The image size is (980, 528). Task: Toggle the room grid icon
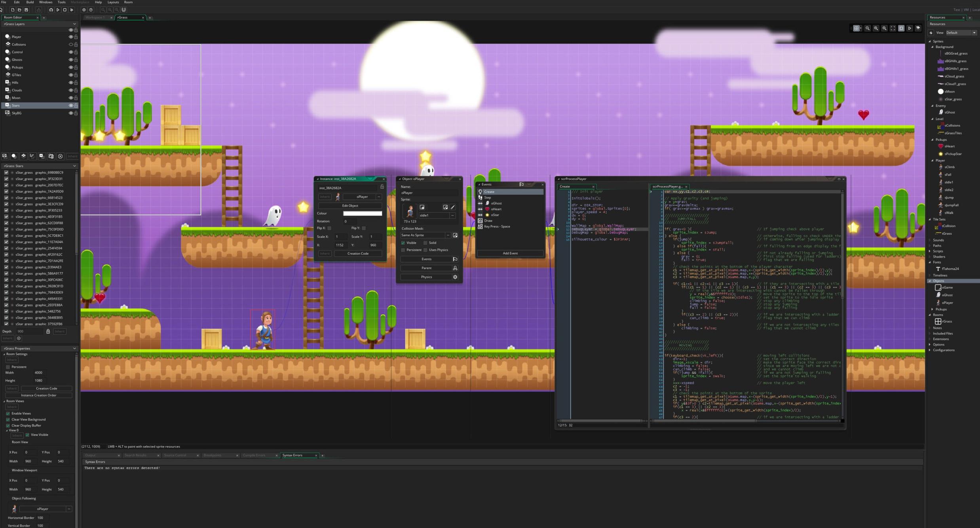tap(856, 28)
